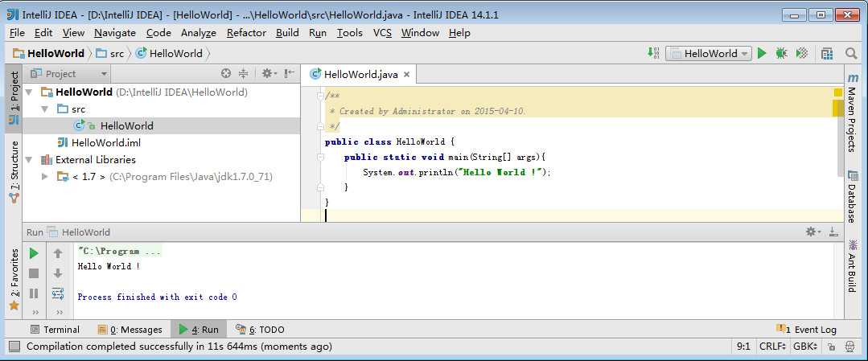The height and width of the screenshot is (361, 868).
Task: Toggle read-only lock icon in status bar
Action: click(x=831, y=347)
